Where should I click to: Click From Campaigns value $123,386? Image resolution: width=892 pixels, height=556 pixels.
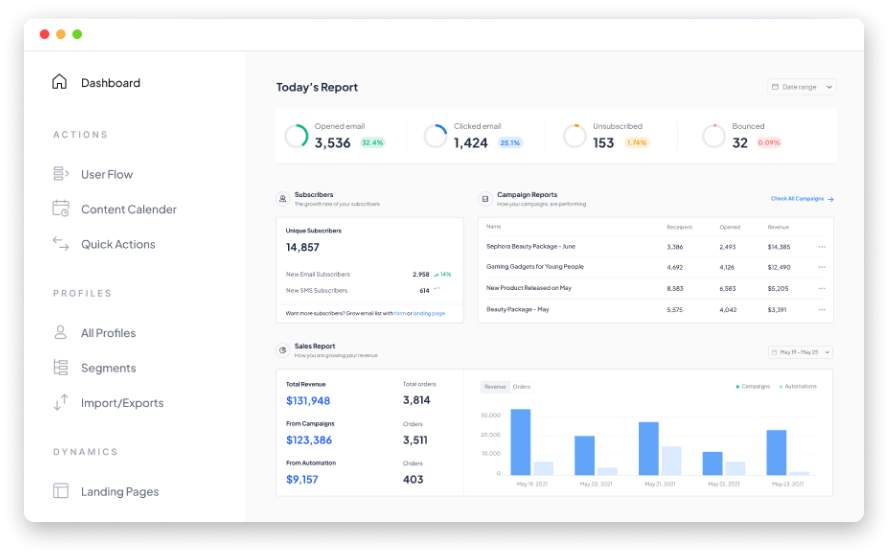coord(309,440)
